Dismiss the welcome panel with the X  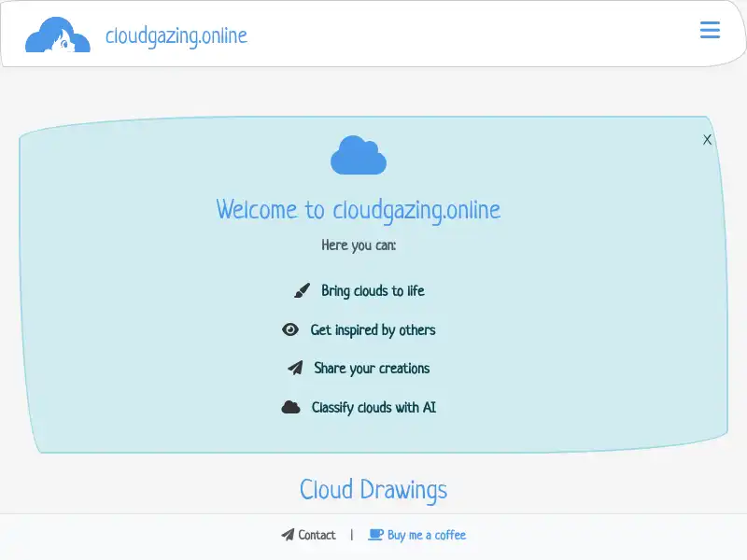[707, 139]
